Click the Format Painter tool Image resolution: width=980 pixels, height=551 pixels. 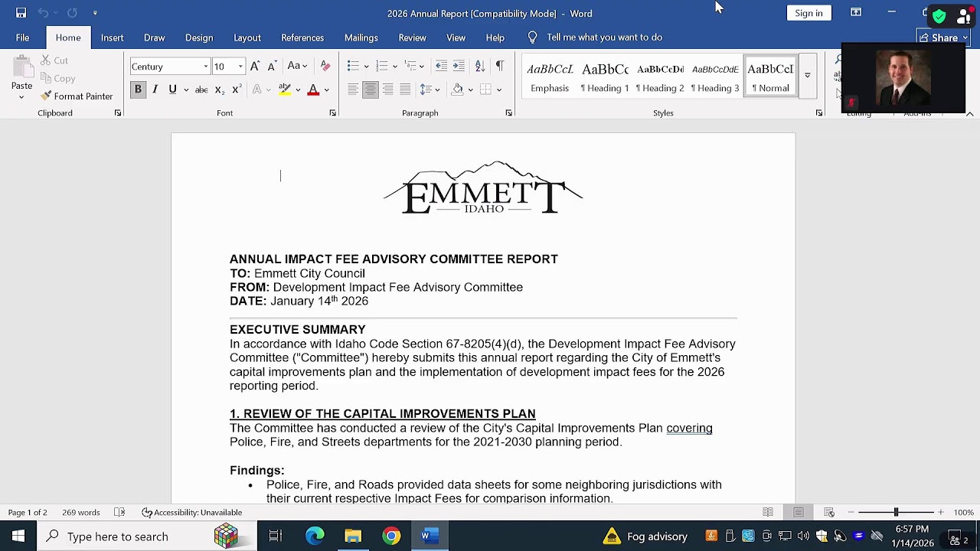(x=77, y=96)
